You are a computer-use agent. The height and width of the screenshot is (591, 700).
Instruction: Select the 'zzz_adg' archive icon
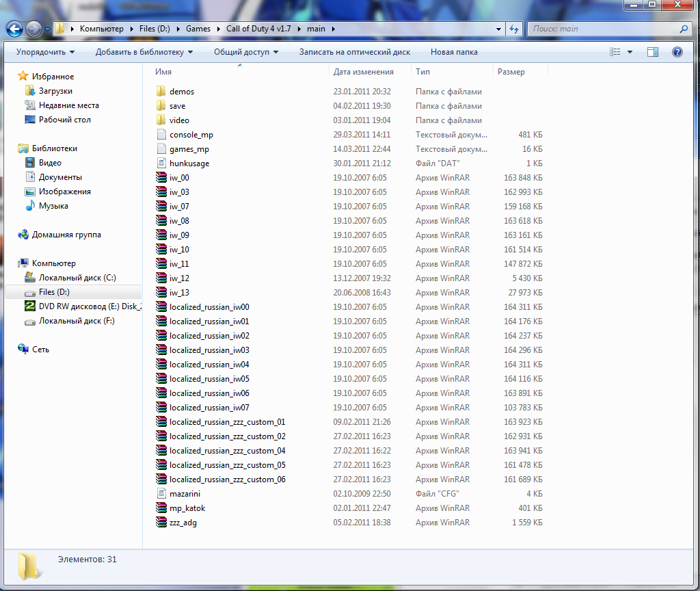[x=161, y=522]
